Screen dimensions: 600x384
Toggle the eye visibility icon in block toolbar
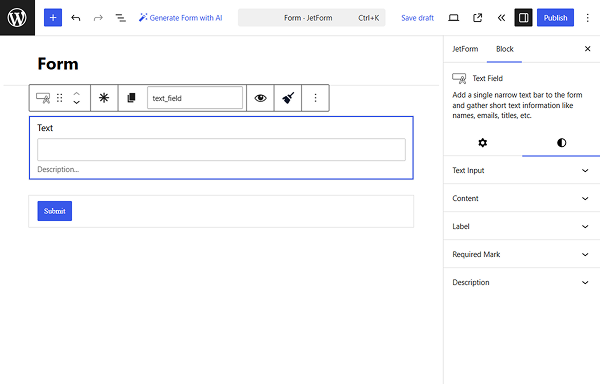point(260,98)
